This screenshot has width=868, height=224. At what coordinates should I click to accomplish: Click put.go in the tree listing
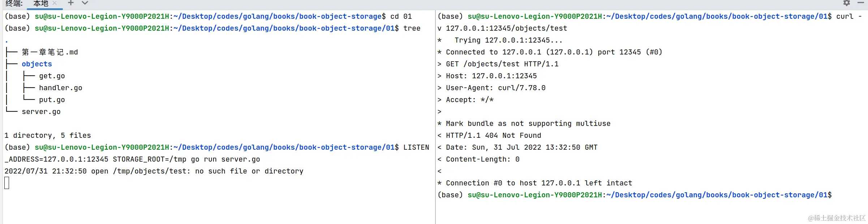[52, 100]
